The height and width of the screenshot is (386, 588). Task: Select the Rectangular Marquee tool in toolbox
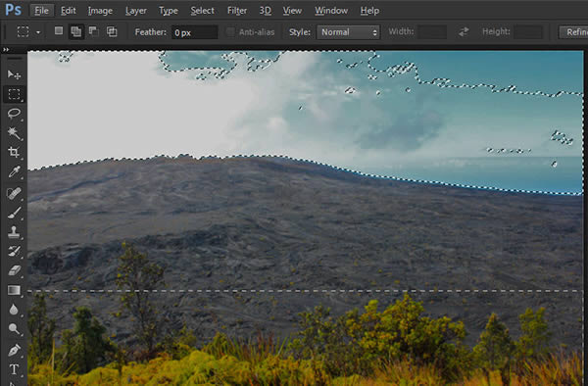(x=14, y=94)
